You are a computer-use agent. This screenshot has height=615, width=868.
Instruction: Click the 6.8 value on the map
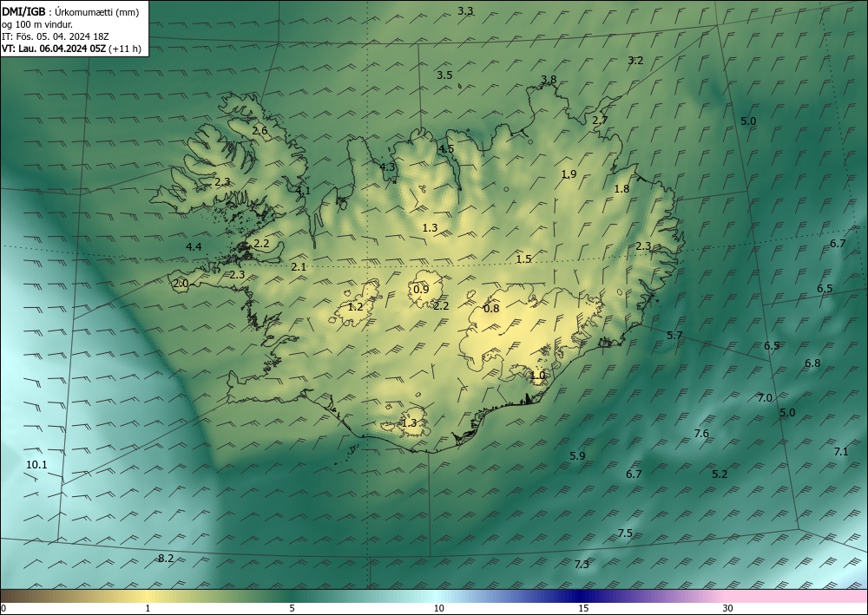click(x=812, y=363)
